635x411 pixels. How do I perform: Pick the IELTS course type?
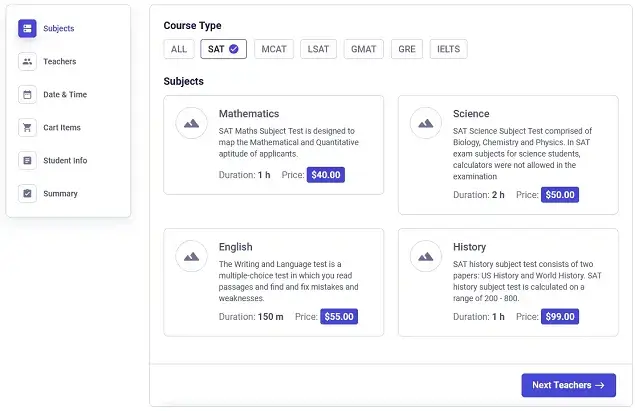(448, 49)
